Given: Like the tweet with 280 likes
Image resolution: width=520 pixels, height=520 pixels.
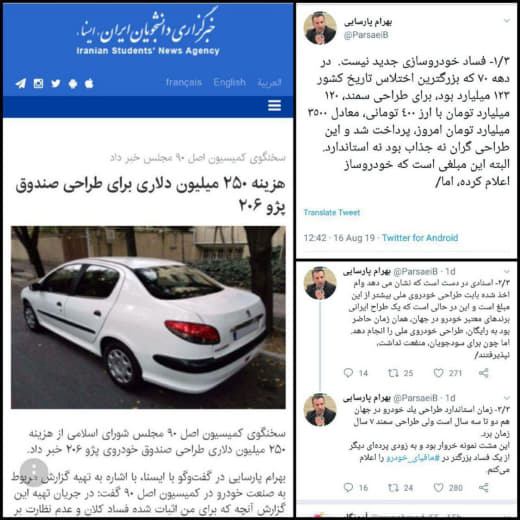Looking at the screenshot, I should point(438,488).
